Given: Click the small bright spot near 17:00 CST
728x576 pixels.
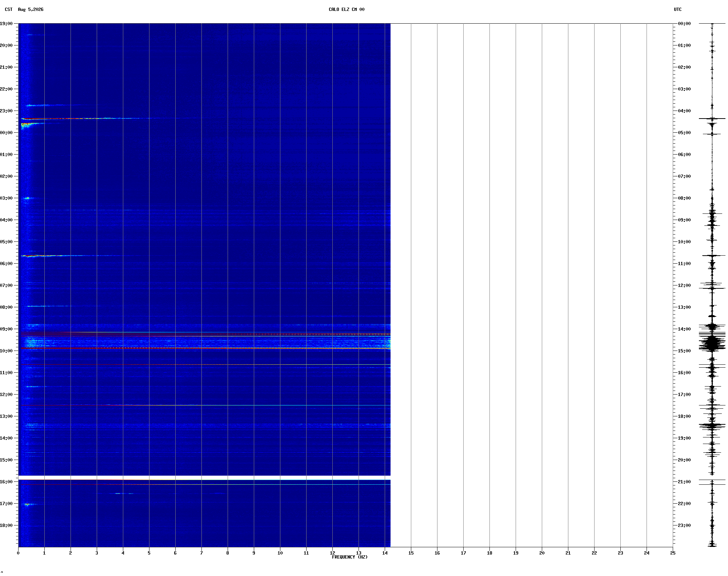Looking at the screenshot, I should tap(27, 504).
